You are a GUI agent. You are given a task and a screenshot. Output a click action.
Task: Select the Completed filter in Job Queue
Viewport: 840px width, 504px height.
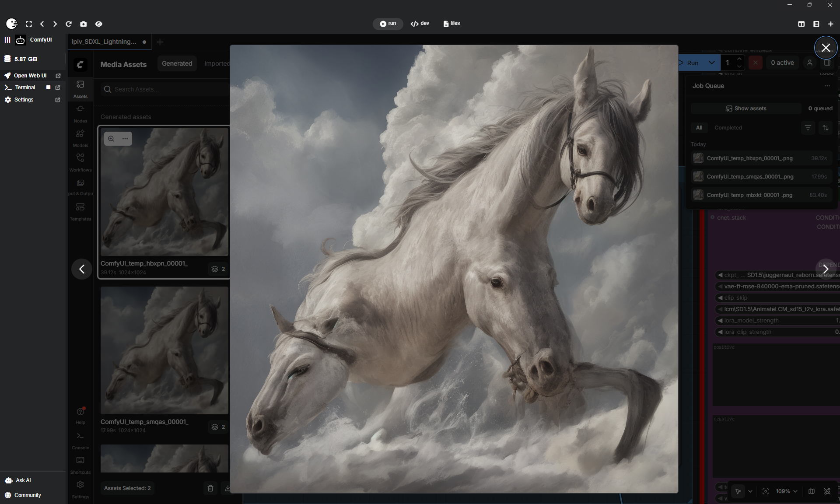coord(728,127)
